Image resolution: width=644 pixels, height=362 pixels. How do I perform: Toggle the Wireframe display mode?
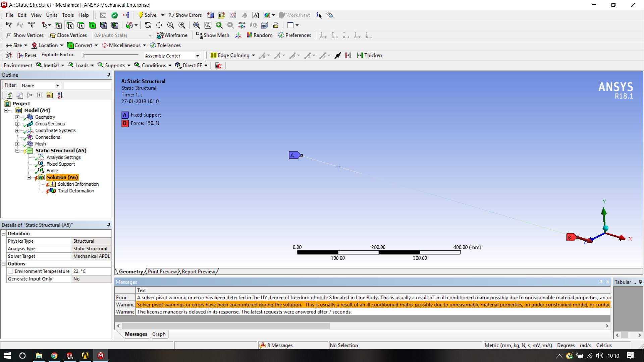pos(172,35)
